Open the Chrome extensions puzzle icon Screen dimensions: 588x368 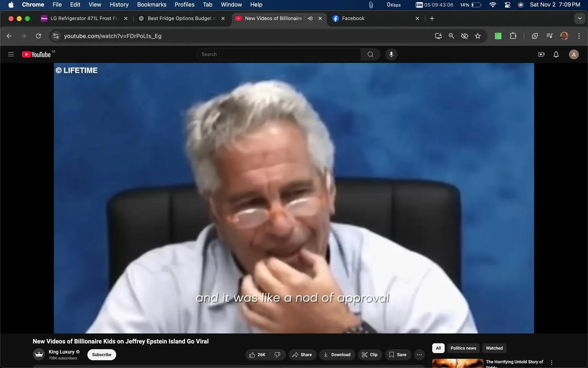coord(513,36)
